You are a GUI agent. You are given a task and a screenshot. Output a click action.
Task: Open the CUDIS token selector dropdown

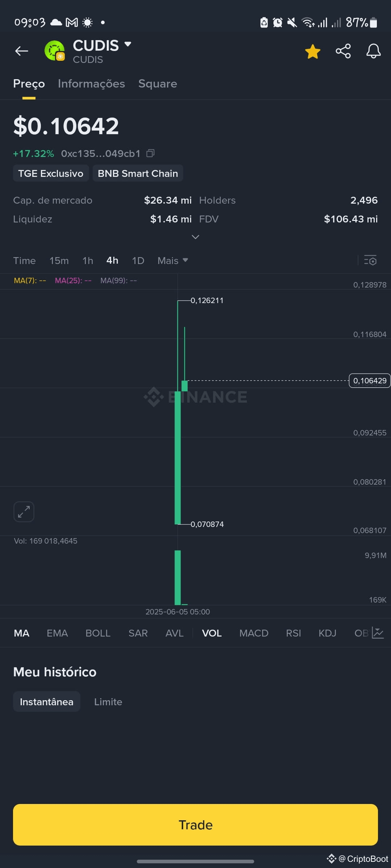127,44
